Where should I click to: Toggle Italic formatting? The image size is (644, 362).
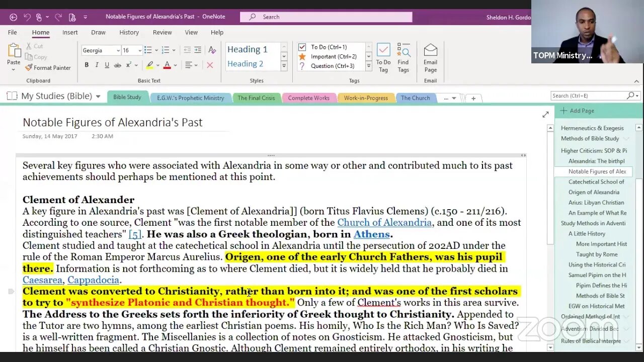(97, 65)
